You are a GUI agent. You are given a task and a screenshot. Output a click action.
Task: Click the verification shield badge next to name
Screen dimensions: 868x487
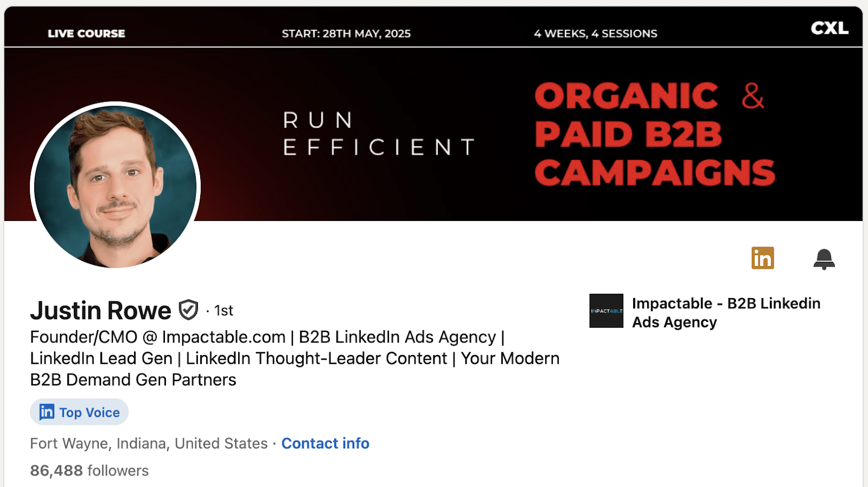point(188,310)
